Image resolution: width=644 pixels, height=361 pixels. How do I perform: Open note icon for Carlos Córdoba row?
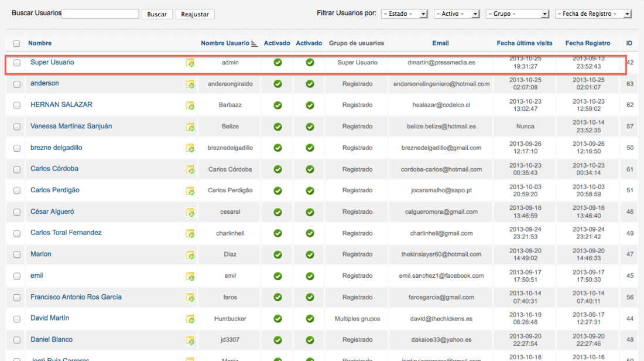[190, 169]
